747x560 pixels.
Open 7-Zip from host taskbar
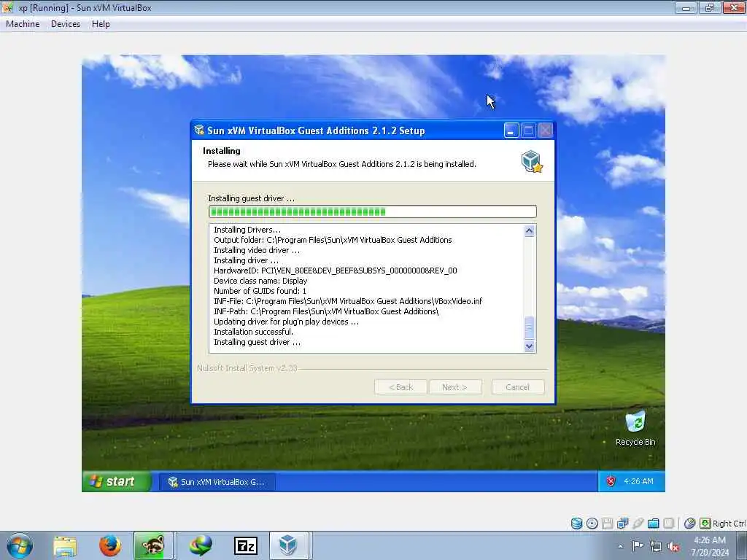point(246,545)
